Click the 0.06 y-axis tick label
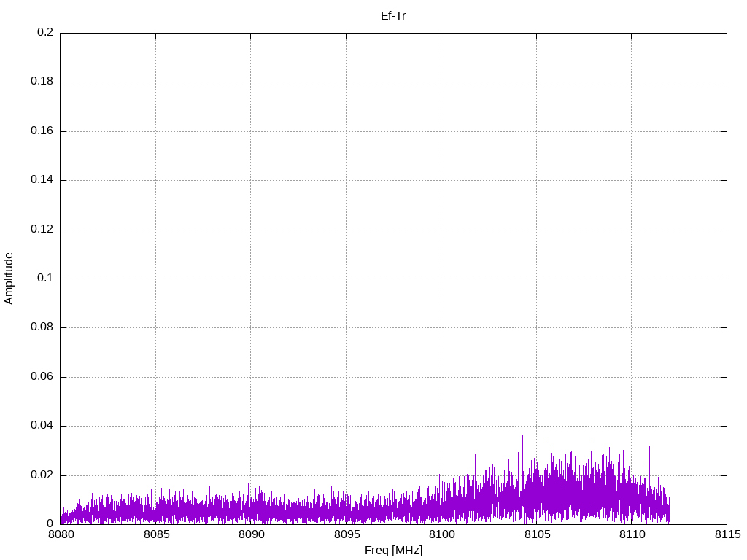This screenshot has height=560, width=747. point(42,377)
